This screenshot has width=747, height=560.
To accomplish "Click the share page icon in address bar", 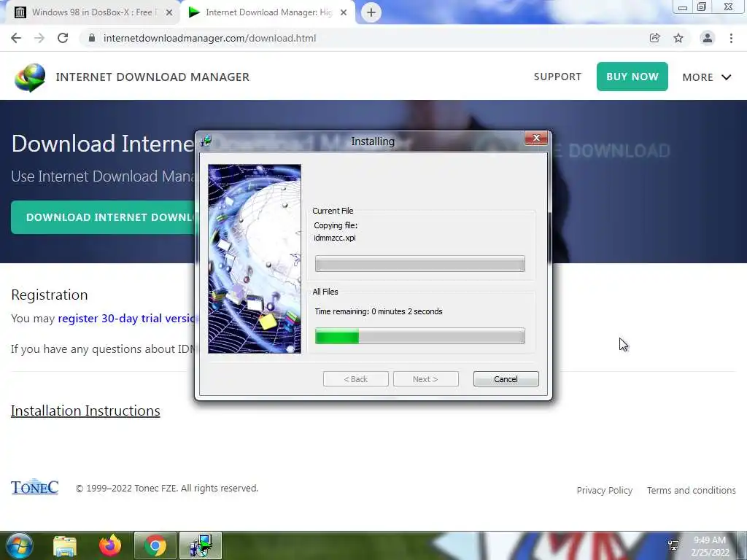I will [654, 38].
